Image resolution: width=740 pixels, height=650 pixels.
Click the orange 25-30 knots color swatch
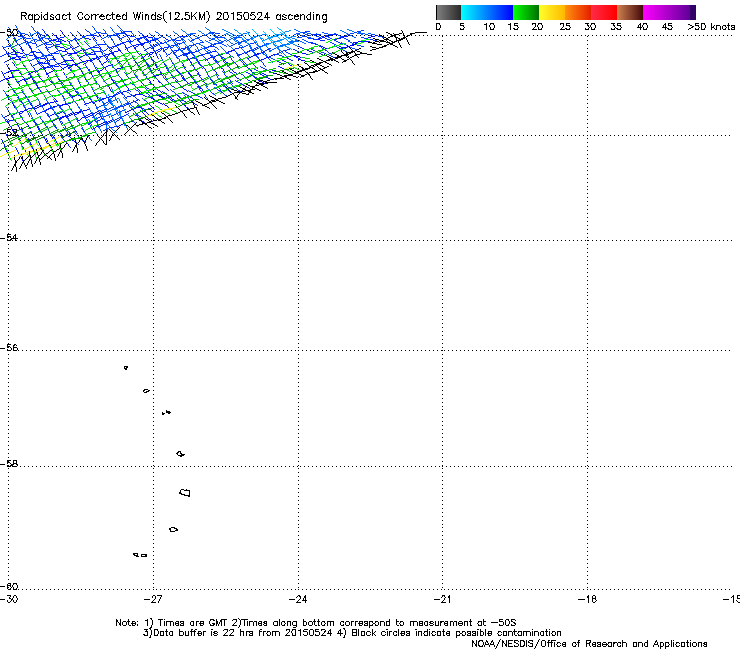(x=578, y=12)
